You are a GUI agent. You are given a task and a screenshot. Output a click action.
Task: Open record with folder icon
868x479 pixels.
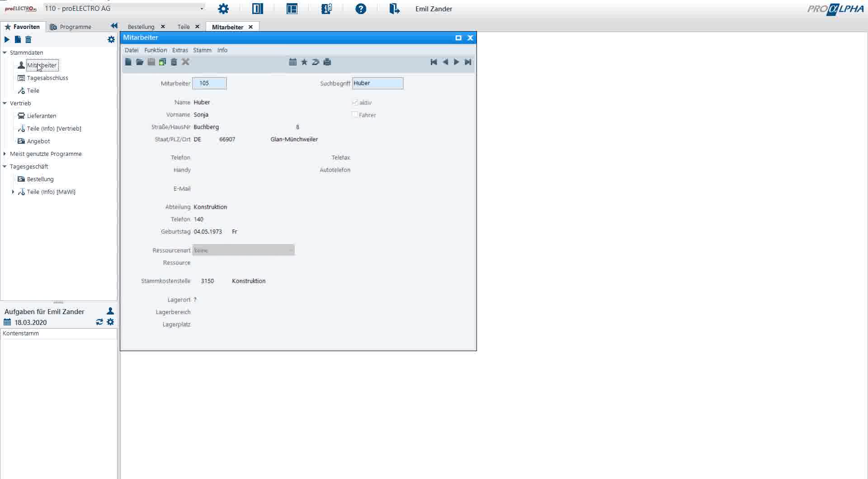[140, 62]
